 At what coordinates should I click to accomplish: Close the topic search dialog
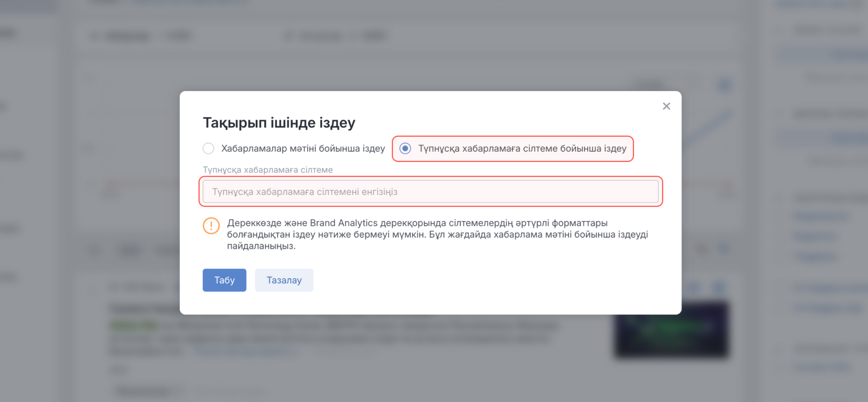(666, 106)
